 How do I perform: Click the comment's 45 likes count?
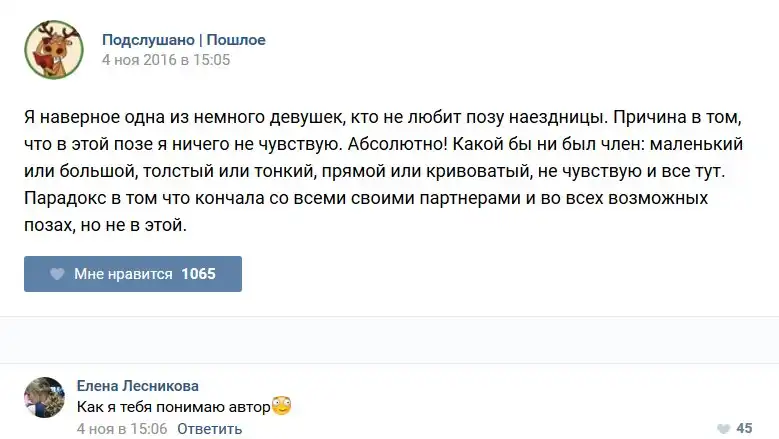[x=744, y=429]
